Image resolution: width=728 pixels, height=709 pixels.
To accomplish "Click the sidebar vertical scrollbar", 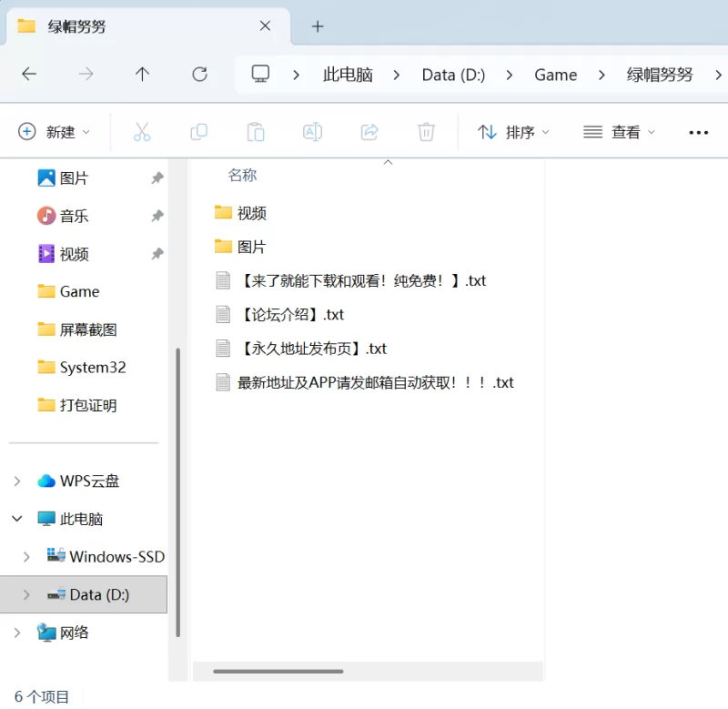I will pyautogui.click(x=177, y=492).
